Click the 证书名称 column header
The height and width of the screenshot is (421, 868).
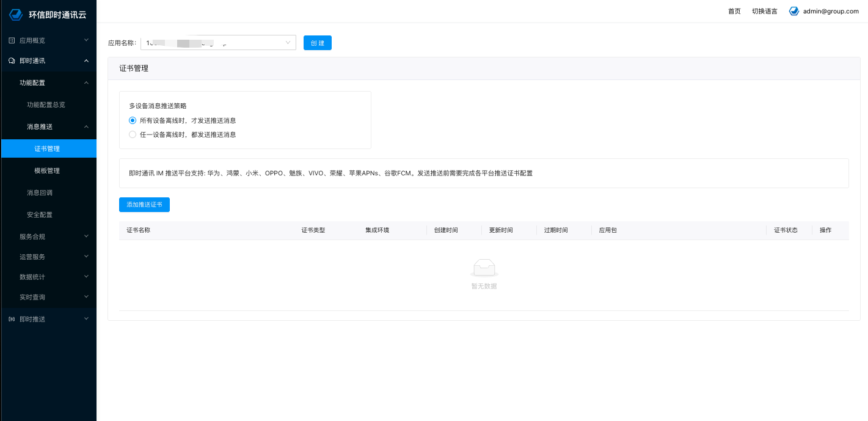tap(139, 230)
